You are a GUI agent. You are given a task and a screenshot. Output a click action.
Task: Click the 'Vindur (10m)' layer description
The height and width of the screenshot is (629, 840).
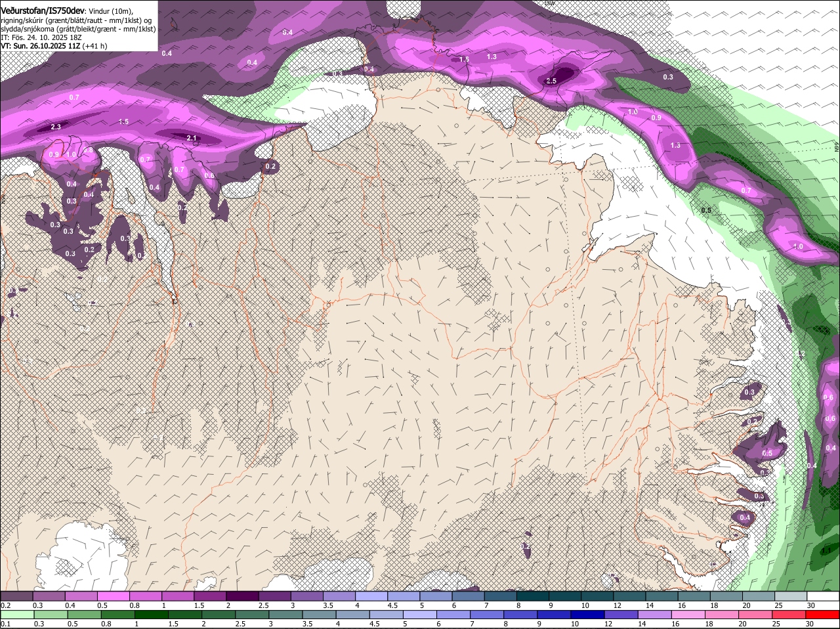click(x=111, y=11)
